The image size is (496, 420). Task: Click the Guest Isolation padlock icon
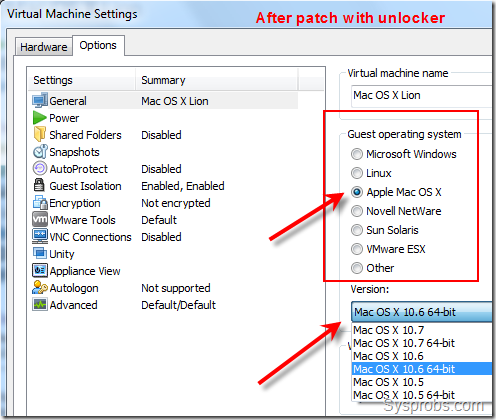point(39,185)
